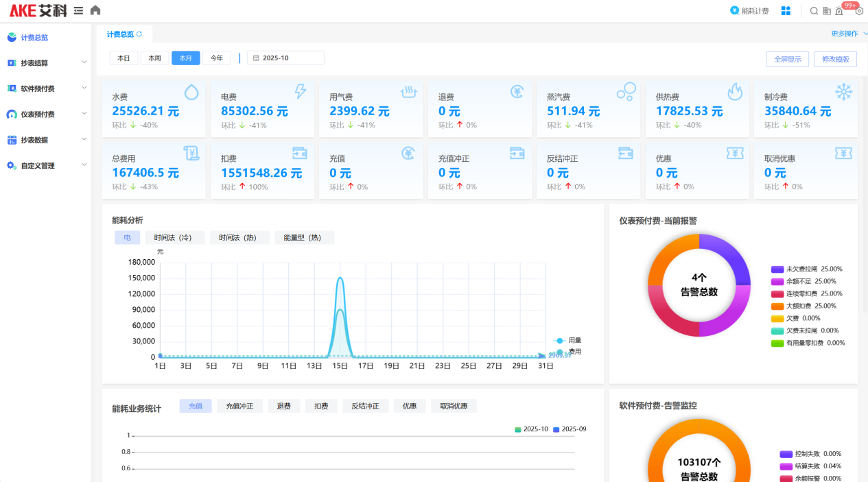Click the 全屏显示 button
This screenshot has height=482, width=868.
tap(787, 59)
